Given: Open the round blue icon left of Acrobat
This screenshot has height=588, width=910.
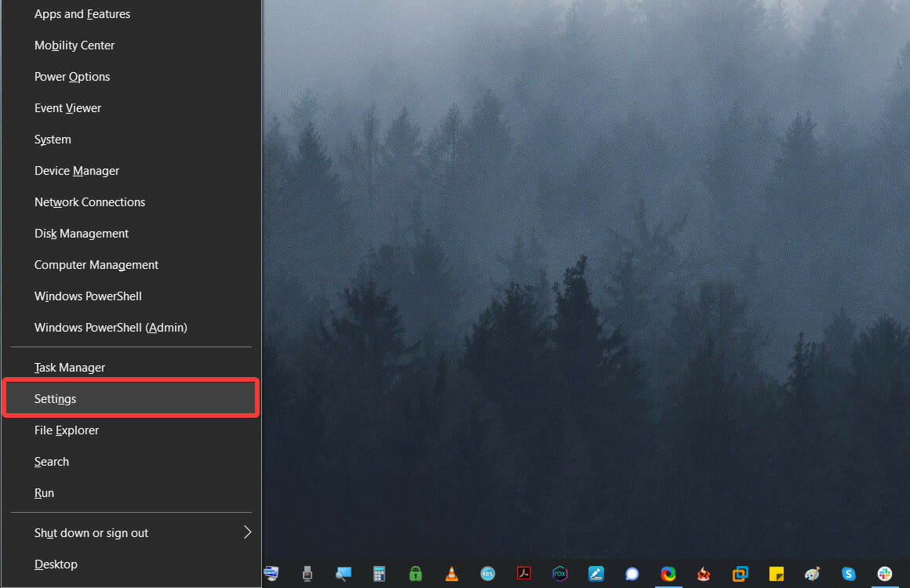Looking at the screenshot, I should click(x=488, y=574).
